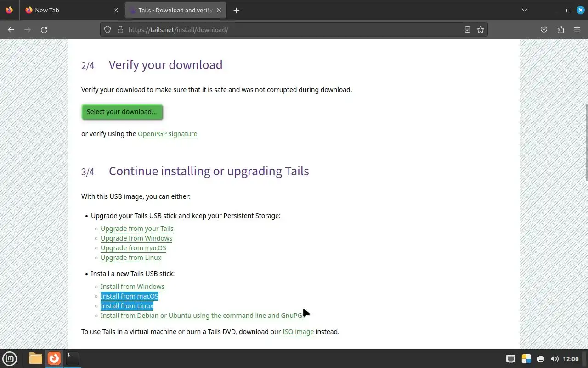Viewport: 588px width, 368px height.
Task: Click the yellow-blue tray applet icon
Action: [526, 359]
